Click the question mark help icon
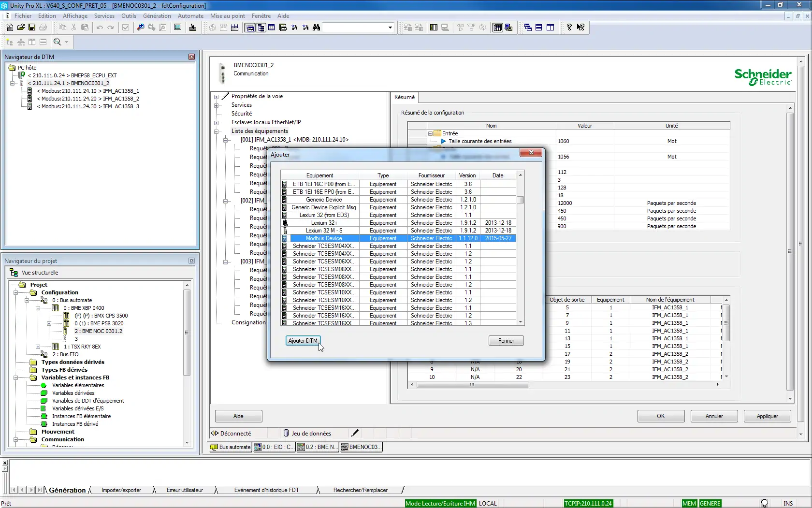This screenshot has width=812, height=508. (569, 28)
